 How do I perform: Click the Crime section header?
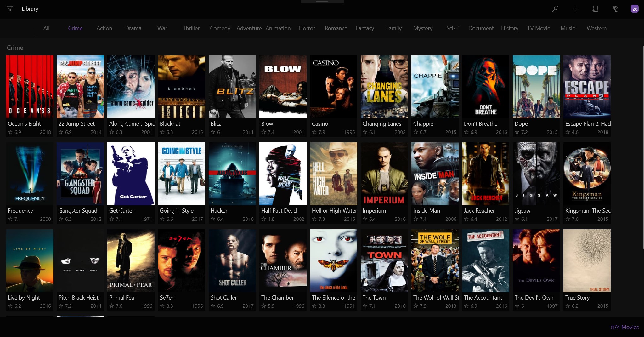click(x=14, y=48)
